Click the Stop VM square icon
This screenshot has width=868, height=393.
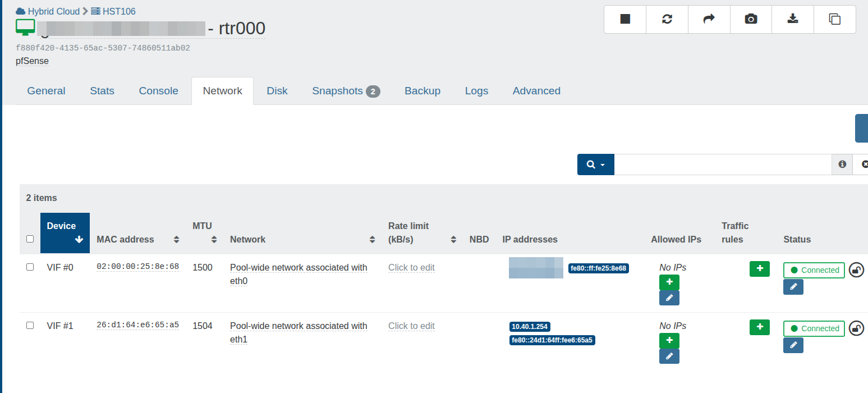tap(625, 19)
